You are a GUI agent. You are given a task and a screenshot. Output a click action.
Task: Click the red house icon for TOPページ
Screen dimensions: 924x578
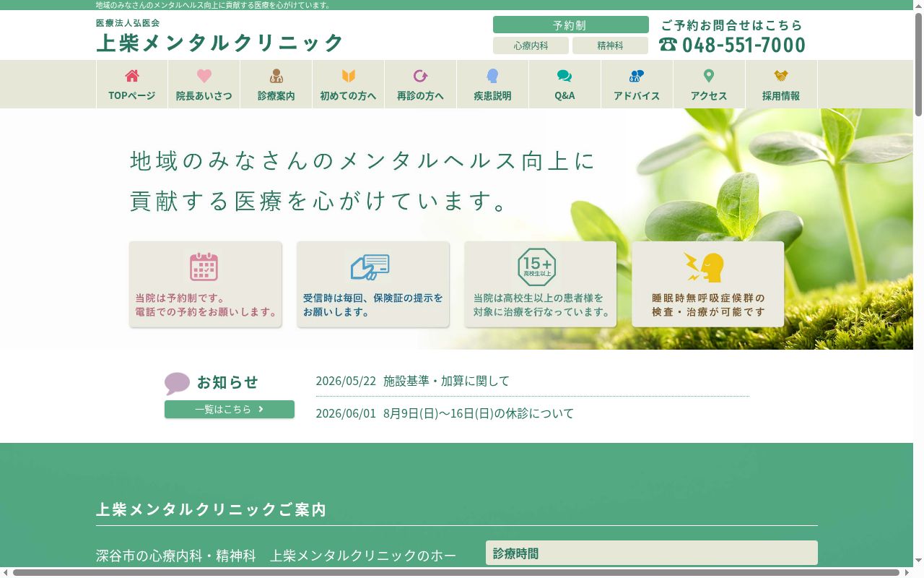pyautogui.click(x=132, y=76)
